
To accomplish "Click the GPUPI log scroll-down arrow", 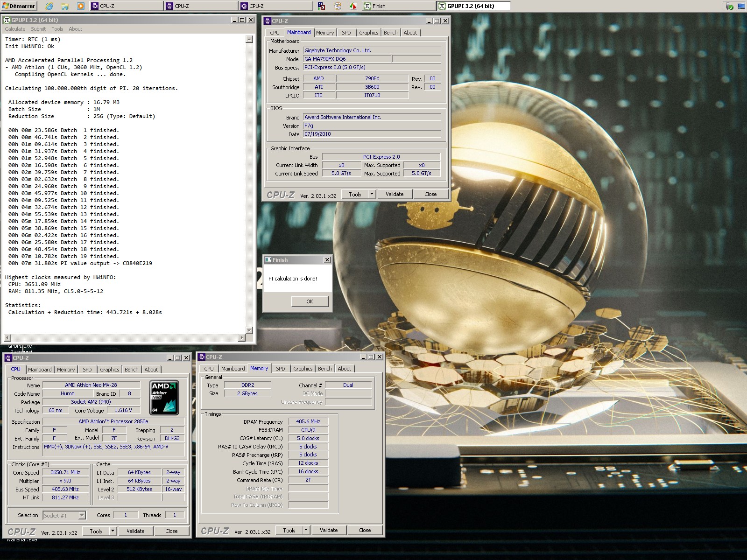I will pyautogui.click(x=249, y=330).
